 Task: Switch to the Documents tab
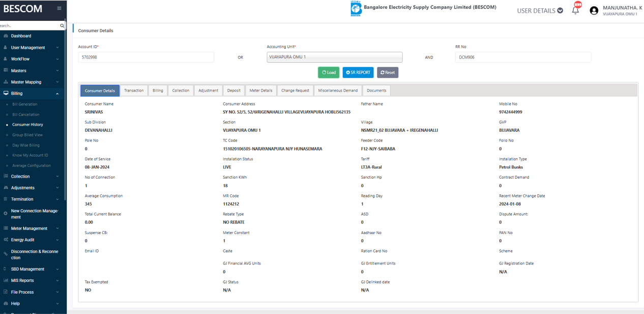click(x=376, y=91)
